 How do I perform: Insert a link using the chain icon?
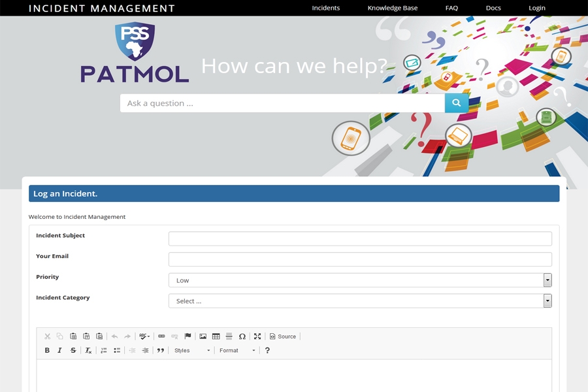click(161, 336)
